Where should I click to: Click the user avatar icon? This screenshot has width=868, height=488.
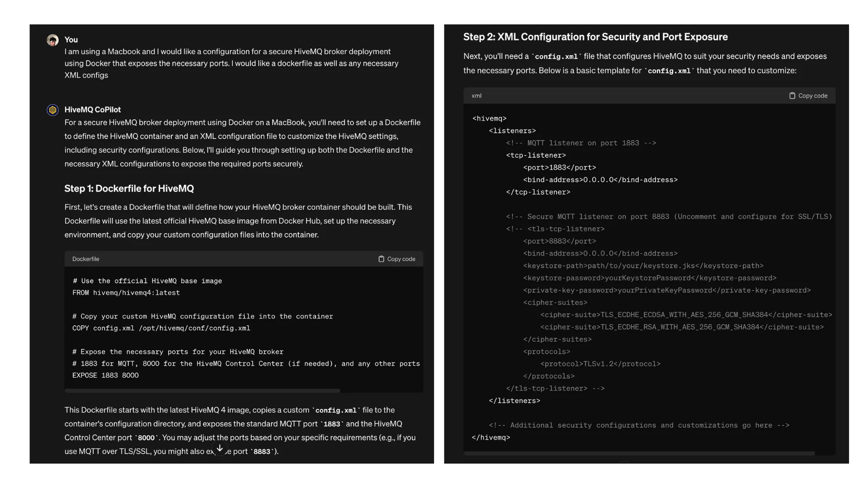tap(52, 39)
